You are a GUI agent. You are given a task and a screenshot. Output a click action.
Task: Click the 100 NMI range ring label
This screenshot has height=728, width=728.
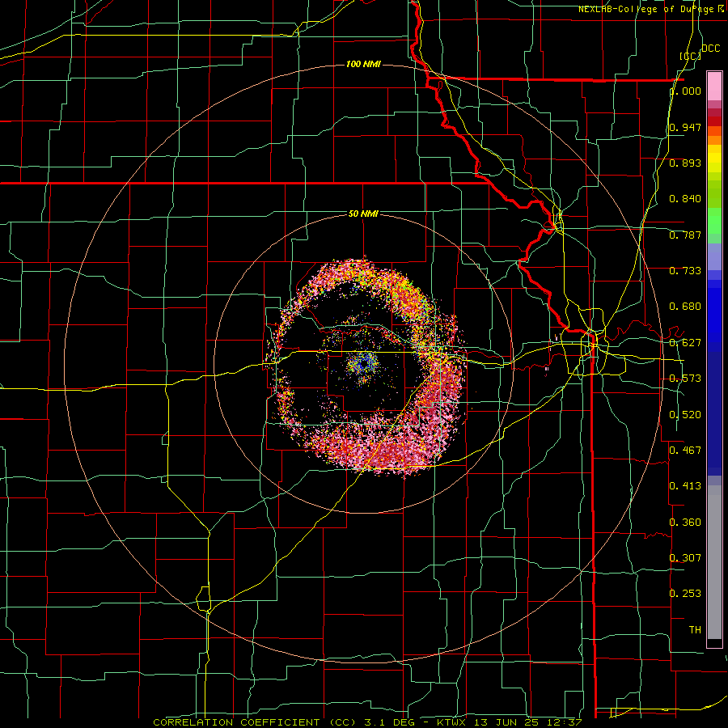(x=363, y=64)
